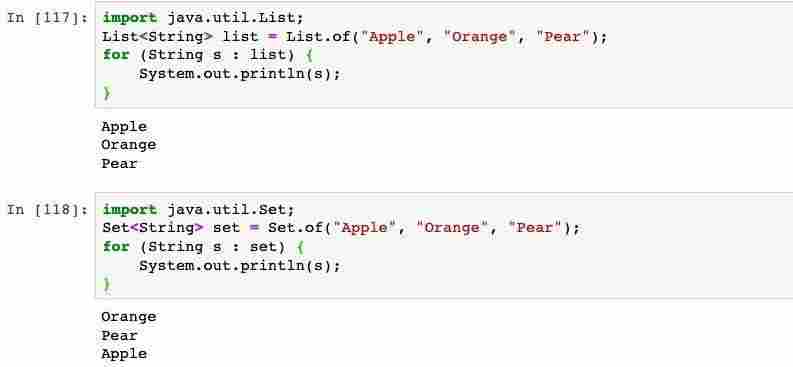
Task: Click System.out.println(s) in cell 118
Action: pyautogui.click(x=240, y=265)
